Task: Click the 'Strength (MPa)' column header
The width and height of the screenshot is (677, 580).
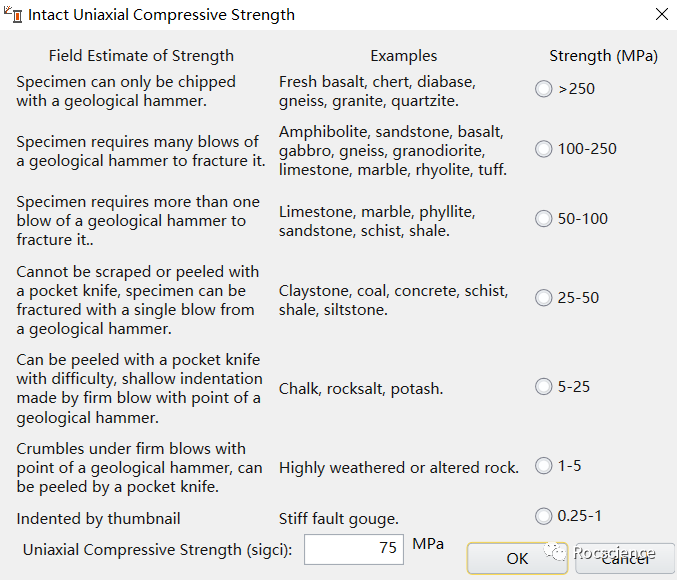Action: point(603,56)
